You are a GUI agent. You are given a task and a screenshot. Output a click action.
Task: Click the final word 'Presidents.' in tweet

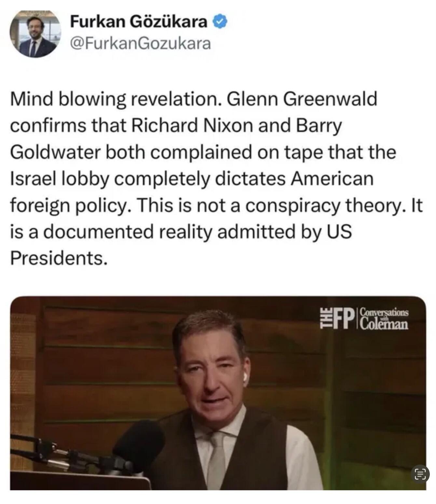(59, 258)
